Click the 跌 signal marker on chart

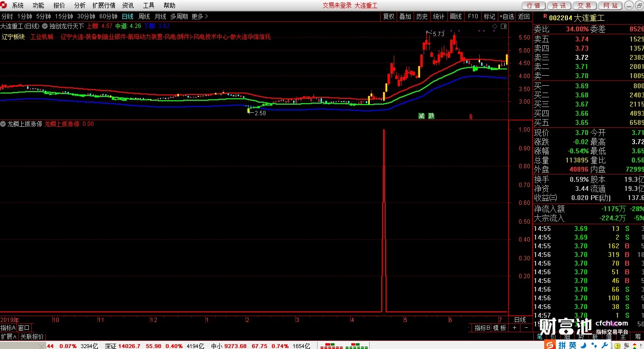point(431,116)
